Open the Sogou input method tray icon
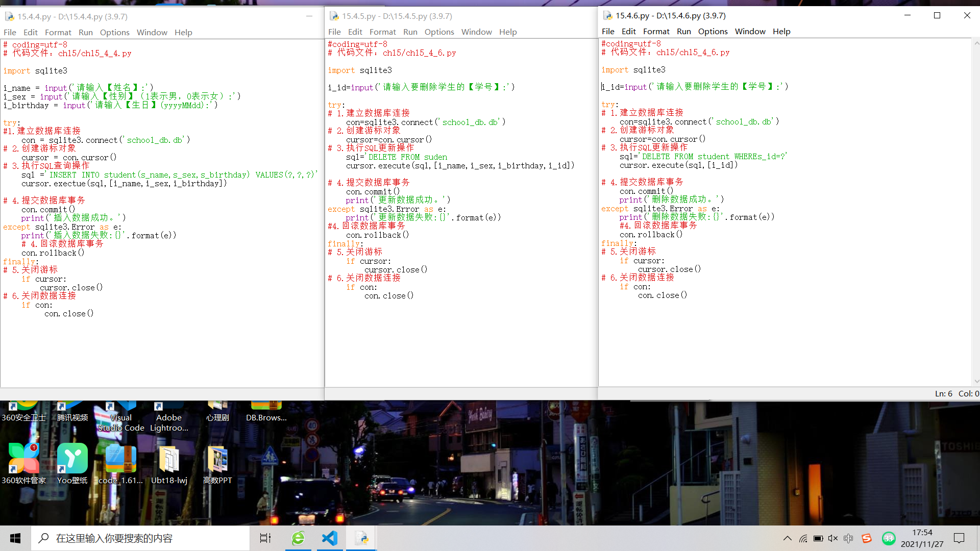 [867, 538]
